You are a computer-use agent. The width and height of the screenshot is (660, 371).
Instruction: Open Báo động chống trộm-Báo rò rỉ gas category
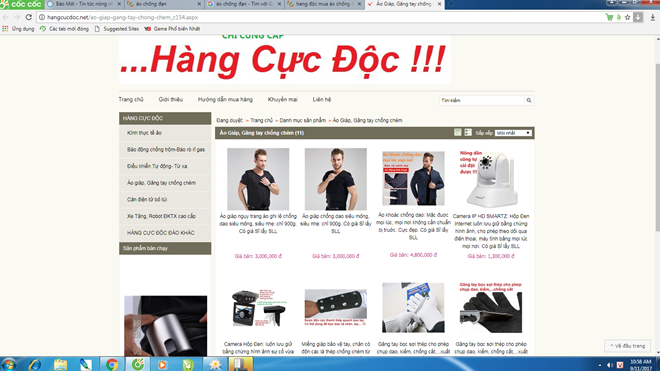point(165,149)
